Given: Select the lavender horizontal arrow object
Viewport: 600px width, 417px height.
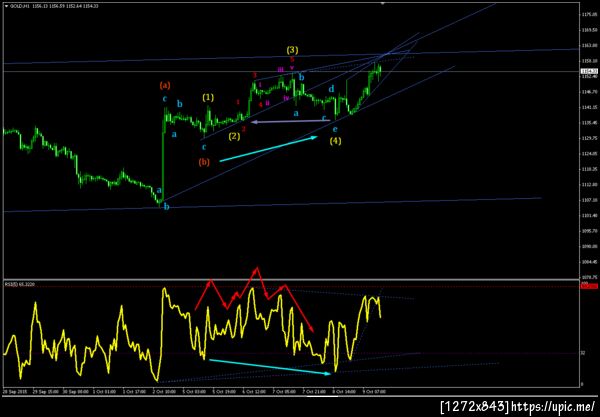Looking at the screenshot, I should pyautogui.click(x=291, y=122).
